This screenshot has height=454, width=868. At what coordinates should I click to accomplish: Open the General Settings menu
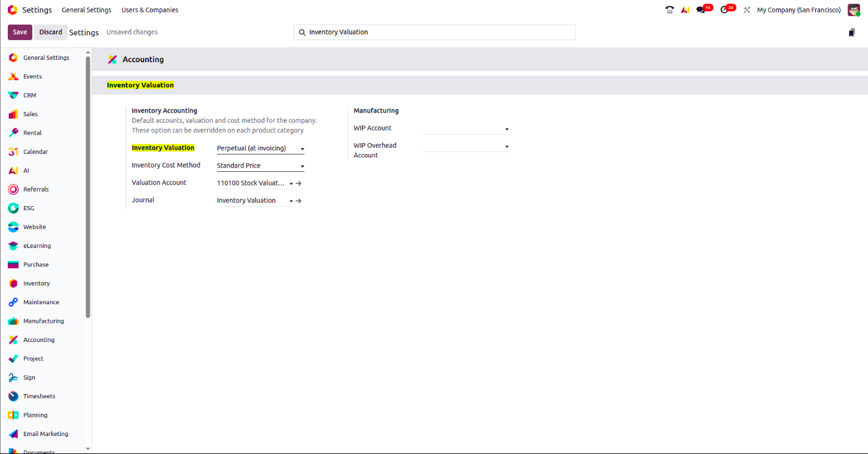pos(86,10)
